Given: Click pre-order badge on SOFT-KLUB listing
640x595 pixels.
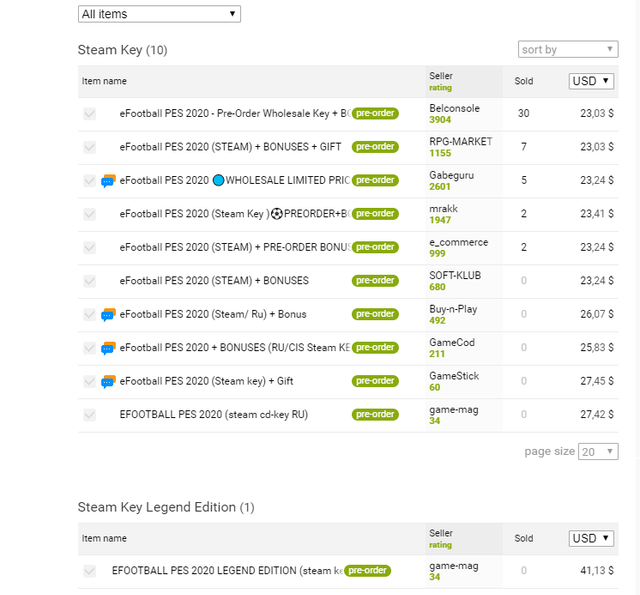Looking at the screenshot, I should click(x=375, y=281).
